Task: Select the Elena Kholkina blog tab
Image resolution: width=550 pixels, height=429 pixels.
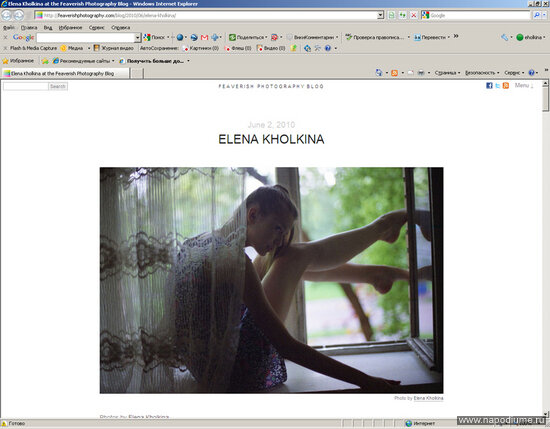Action: point(66,73)
